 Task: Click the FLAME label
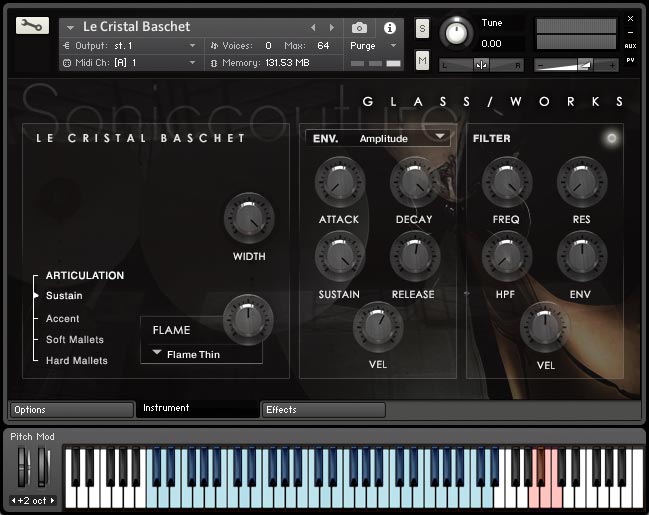click(x=171, y=330)
